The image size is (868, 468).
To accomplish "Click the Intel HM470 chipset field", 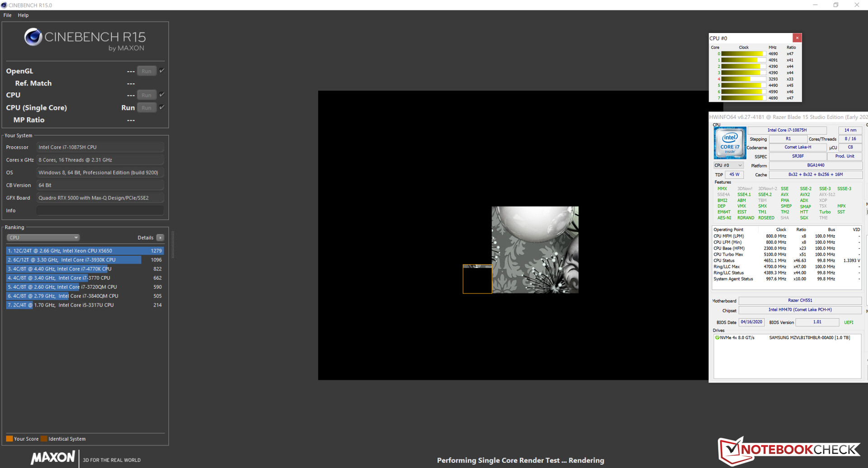I will (800, 310).
